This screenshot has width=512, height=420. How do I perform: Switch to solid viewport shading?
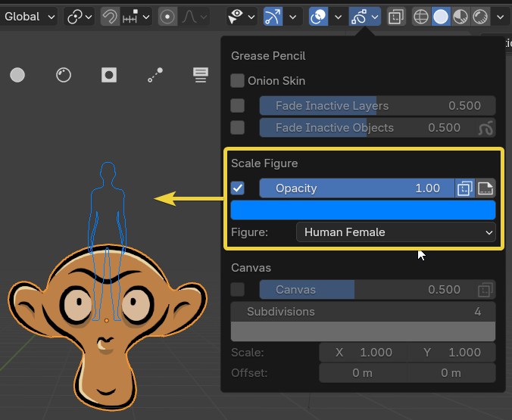click(x=441, y=17)
